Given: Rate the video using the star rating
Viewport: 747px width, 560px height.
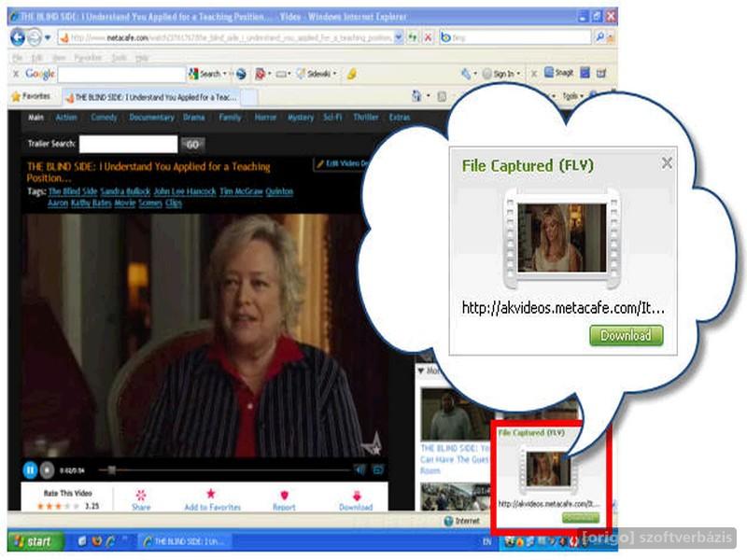Looking at the screenshot, I should [x=58, y=506].
